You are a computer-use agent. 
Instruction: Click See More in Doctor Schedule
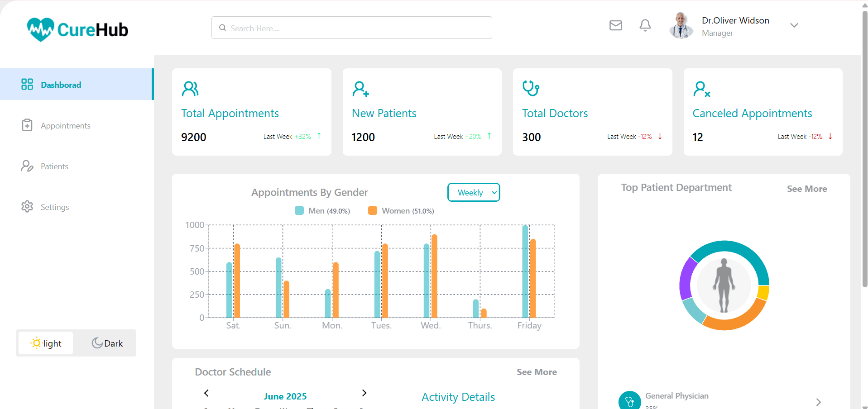[x=537, y=372]
